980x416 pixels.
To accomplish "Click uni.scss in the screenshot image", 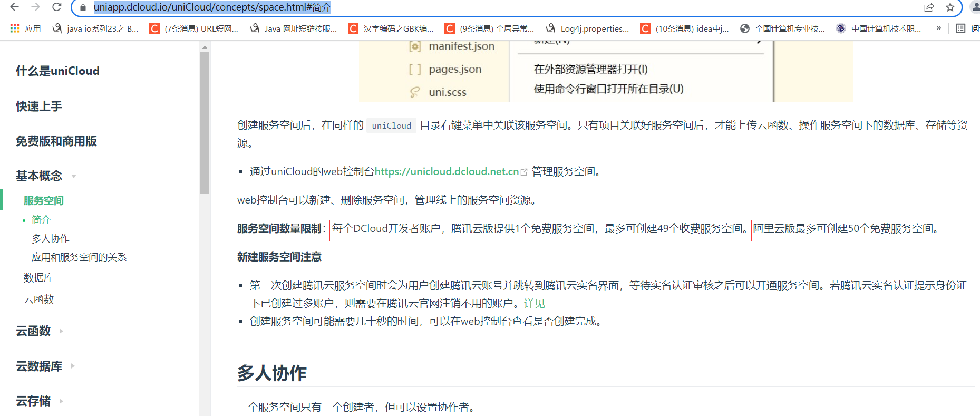I will pos(448,92).
